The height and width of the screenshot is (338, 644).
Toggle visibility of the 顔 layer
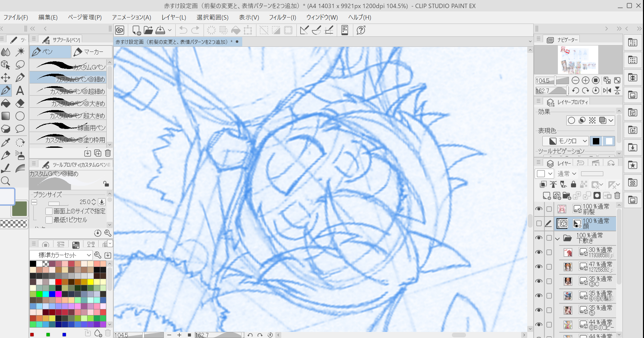[539, 224]
